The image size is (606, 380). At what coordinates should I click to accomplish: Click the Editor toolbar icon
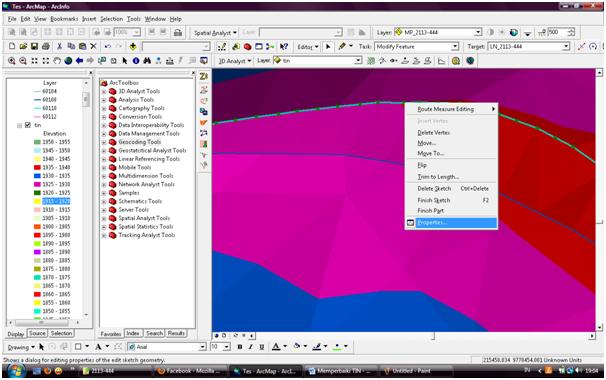point(221,47)
